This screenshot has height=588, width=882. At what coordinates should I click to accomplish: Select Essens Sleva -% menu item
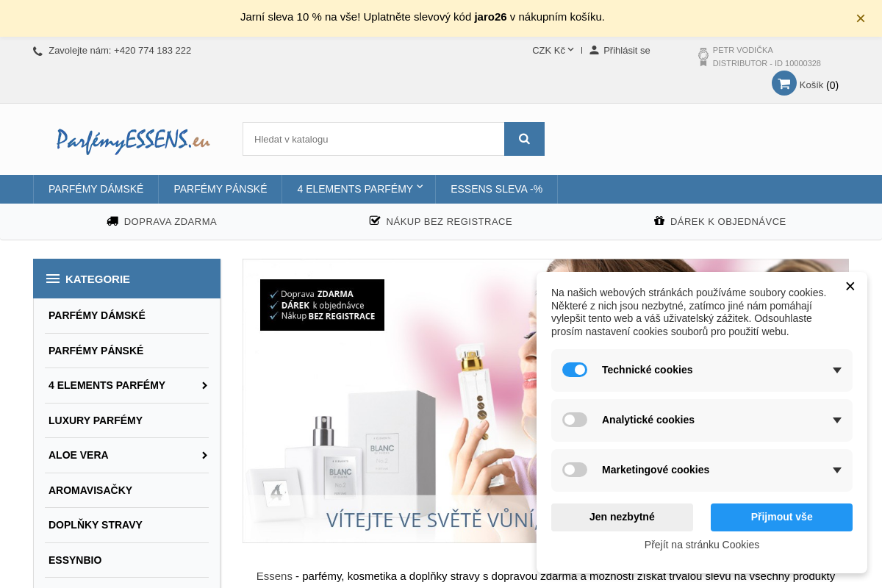pyautogui.click(x=496, y=189)
